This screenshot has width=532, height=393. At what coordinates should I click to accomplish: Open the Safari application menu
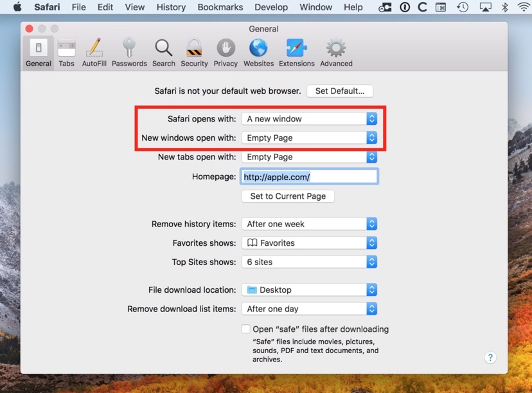click(x=47, y=7)
